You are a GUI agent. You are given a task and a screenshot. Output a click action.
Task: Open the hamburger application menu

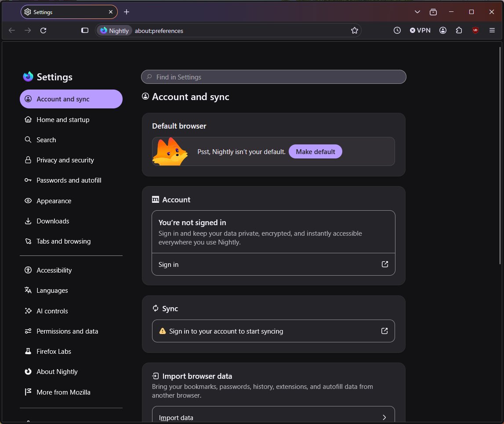(492, 30)
